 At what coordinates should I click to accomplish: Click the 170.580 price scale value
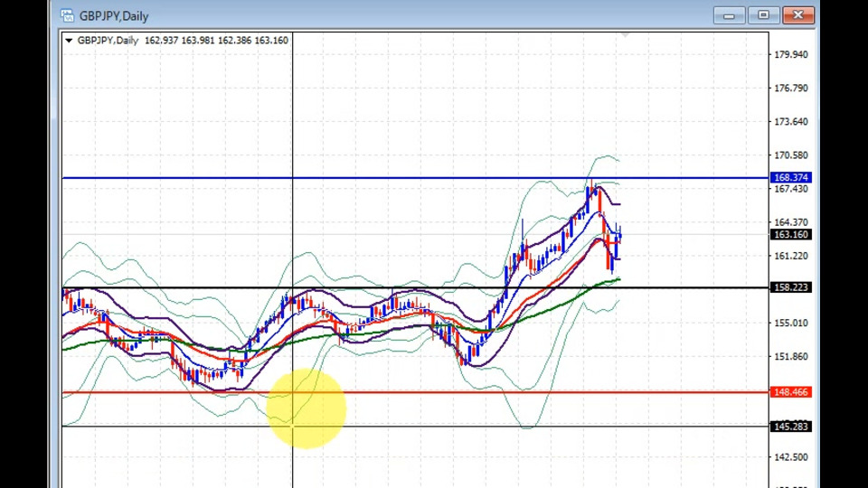point(791,155)
